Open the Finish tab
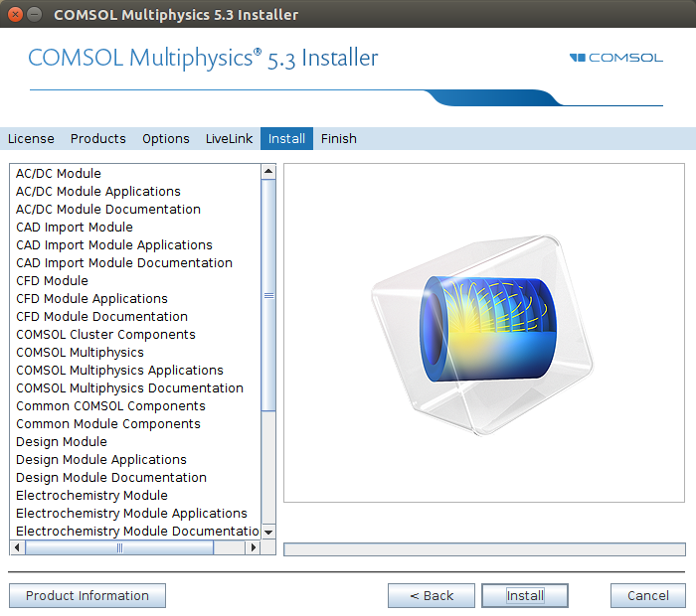The width and height of the screenshot is (696, 616). pos(338,139)
